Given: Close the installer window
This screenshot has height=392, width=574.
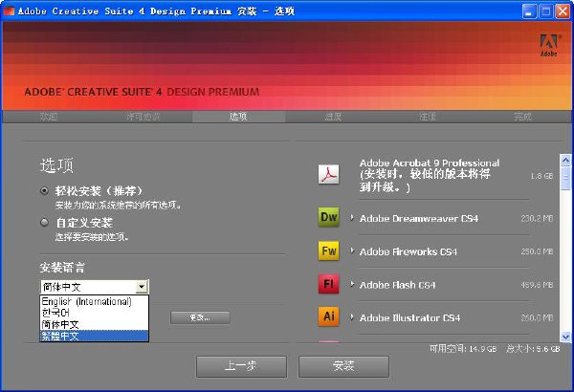Looking at the screenshot, I should click(563, 11).
